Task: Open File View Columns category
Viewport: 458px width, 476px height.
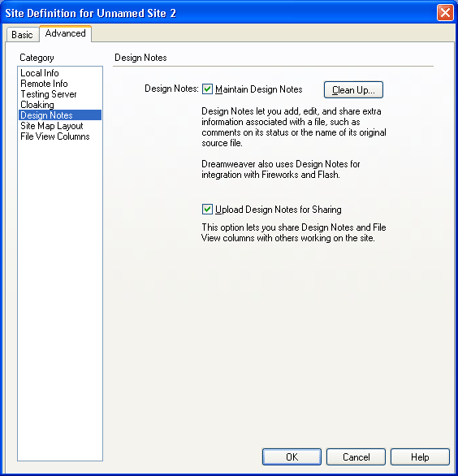Action: pyautogui.click(x=55, y=136)
